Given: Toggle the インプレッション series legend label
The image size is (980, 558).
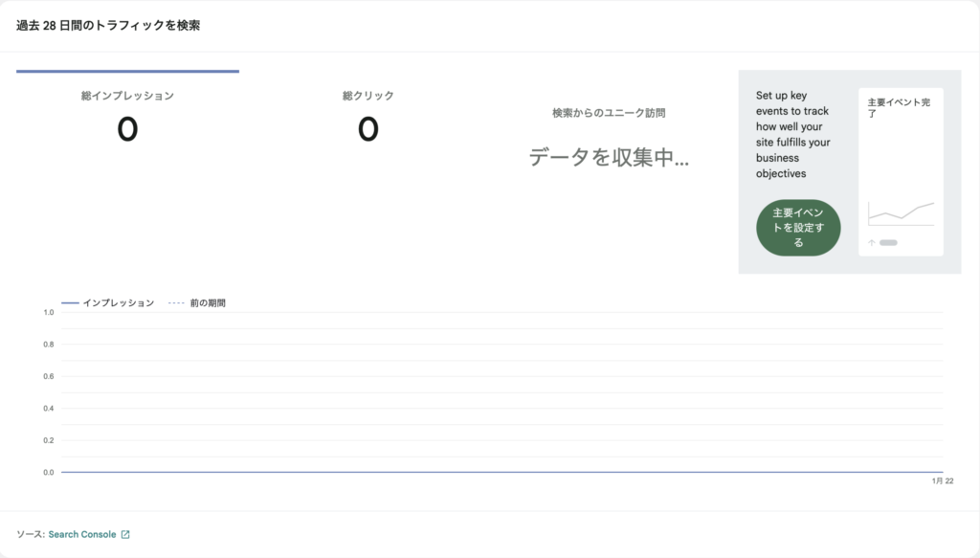Looking at the screenshot, I should click(x=118, y=303).
